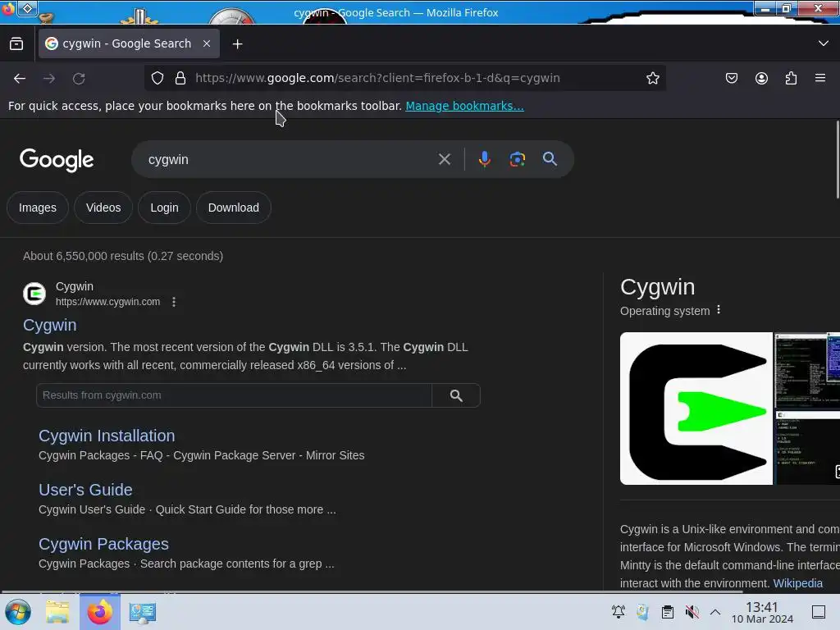Open the Extensions puzzle icon
The width and height of the screenshot is (840, 630).
point(791,78)
